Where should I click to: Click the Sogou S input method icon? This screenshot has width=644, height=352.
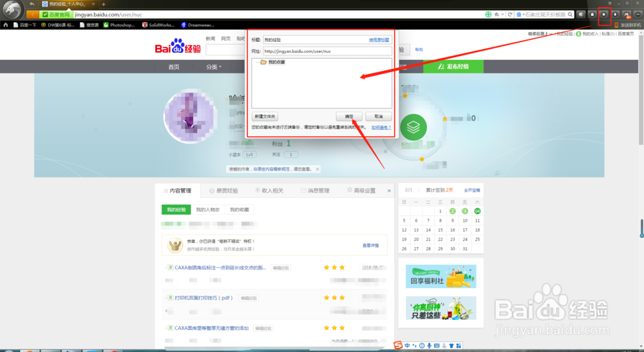tap(397, 346)
